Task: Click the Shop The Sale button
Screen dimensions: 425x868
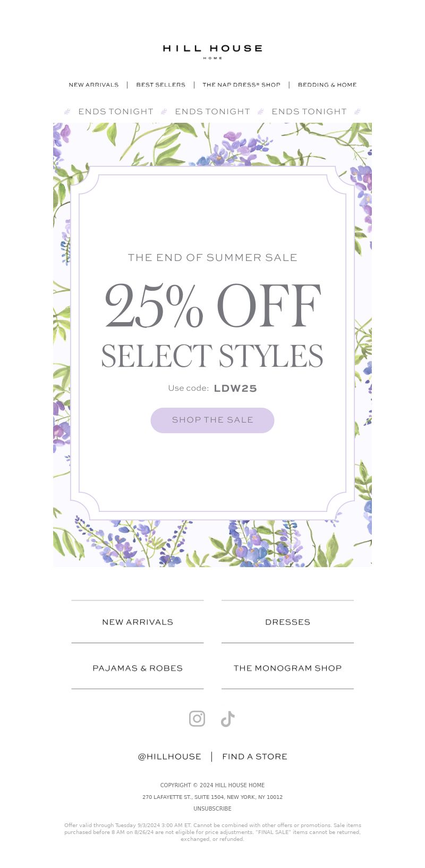Action: tap(212, 420)
